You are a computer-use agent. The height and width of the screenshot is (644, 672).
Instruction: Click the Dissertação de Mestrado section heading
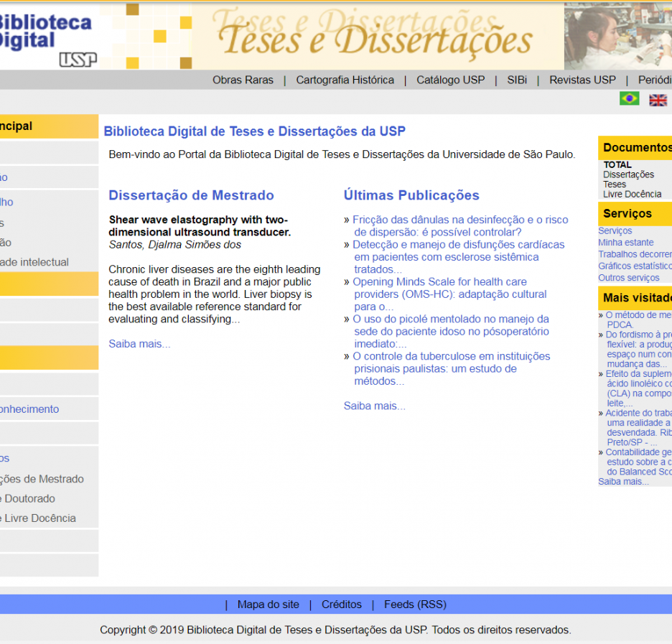tap(191, 195)
